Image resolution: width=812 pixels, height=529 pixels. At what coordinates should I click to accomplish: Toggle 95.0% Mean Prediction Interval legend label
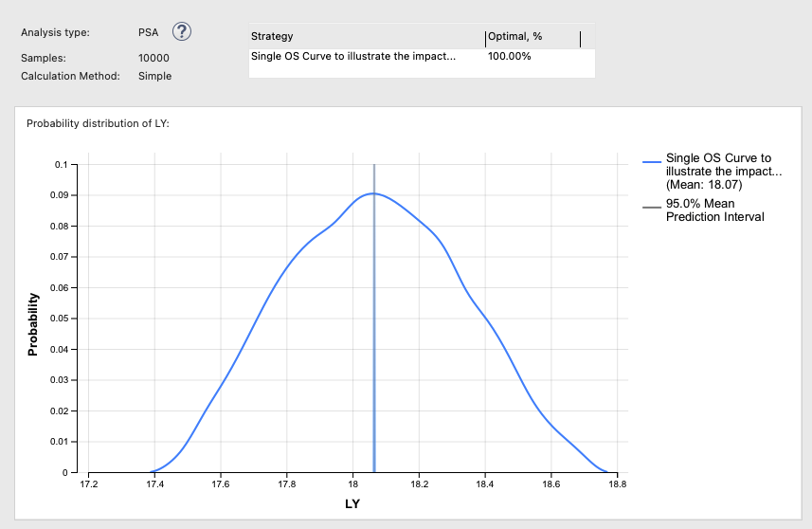pyautogui.click(x=714, y=210)
